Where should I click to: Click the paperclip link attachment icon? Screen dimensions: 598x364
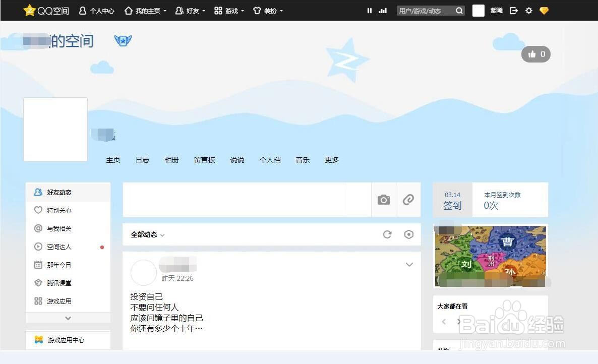coord(408,199)
